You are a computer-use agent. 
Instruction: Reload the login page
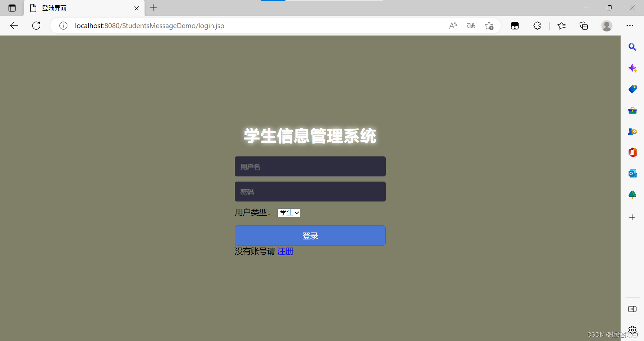(36, 25)
